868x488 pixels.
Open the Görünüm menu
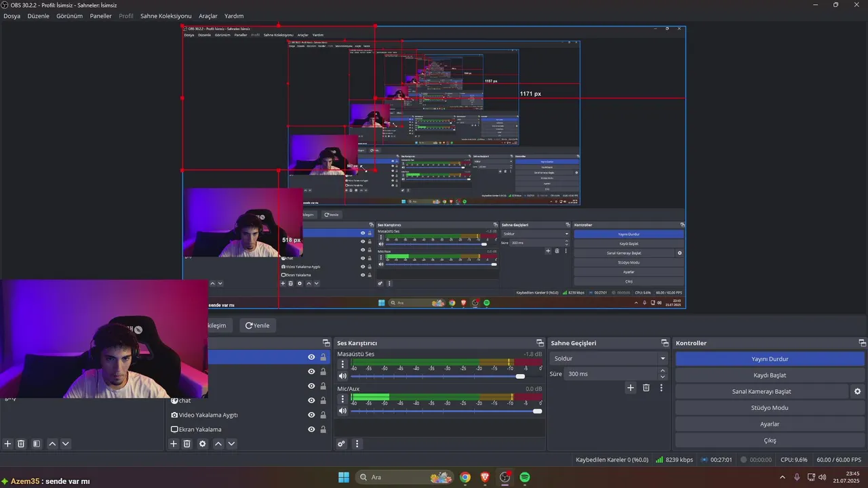click(x=69, y=16)
